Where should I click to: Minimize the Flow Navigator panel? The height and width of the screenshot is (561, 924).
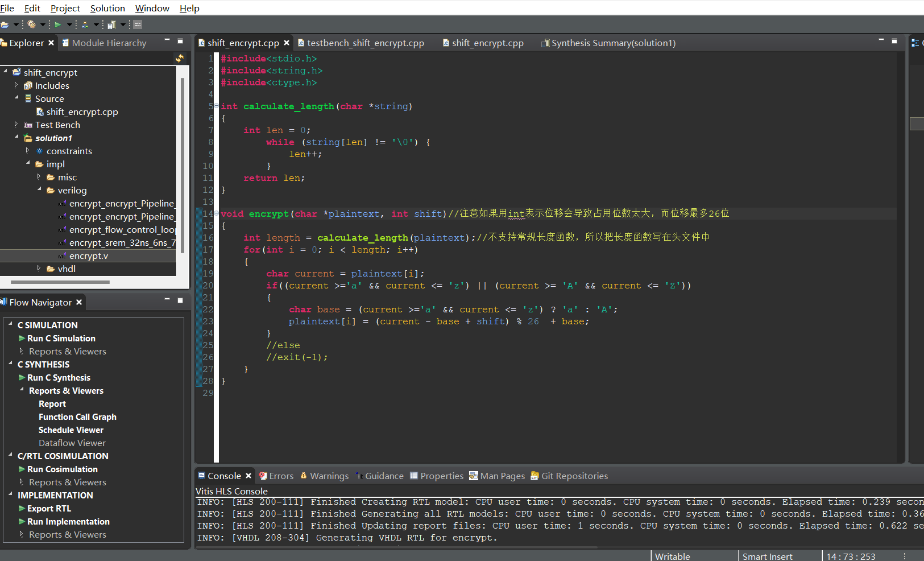point(167,299)
